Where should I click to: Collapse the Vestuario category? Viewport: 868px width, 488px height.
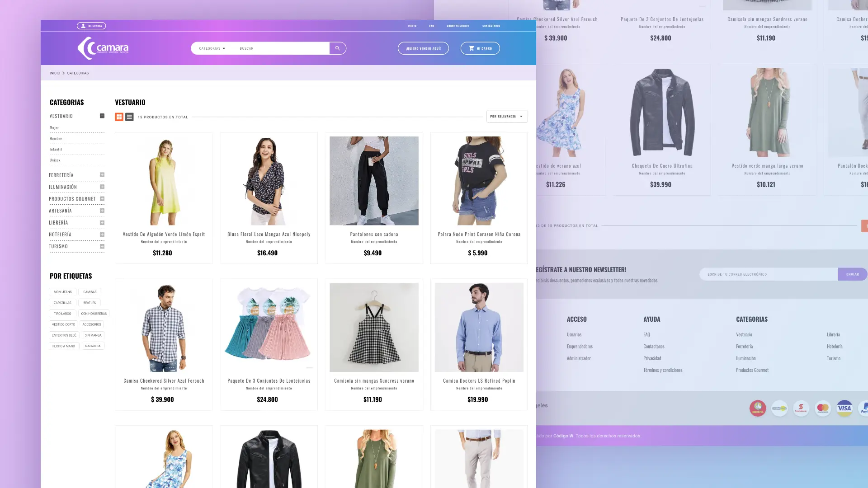tap(102, 116)
